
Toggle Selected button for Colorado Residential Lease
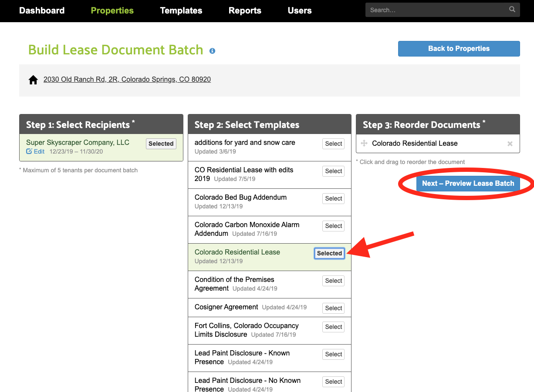coord(329,253)
